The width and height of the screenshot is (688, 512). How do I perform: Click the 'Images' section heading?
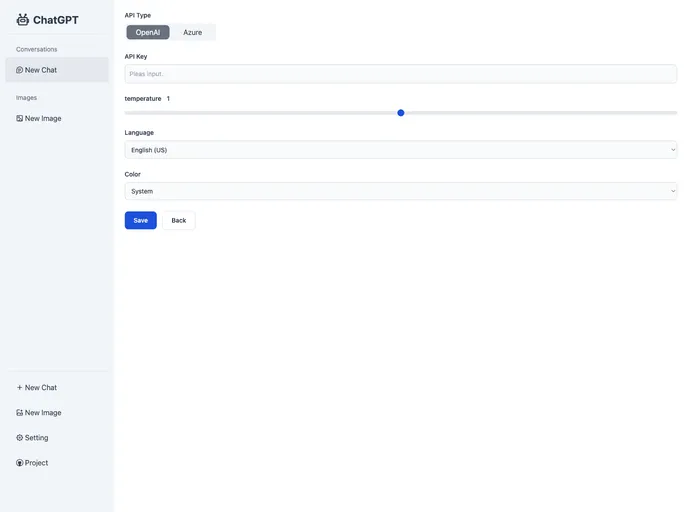[26, 97]
